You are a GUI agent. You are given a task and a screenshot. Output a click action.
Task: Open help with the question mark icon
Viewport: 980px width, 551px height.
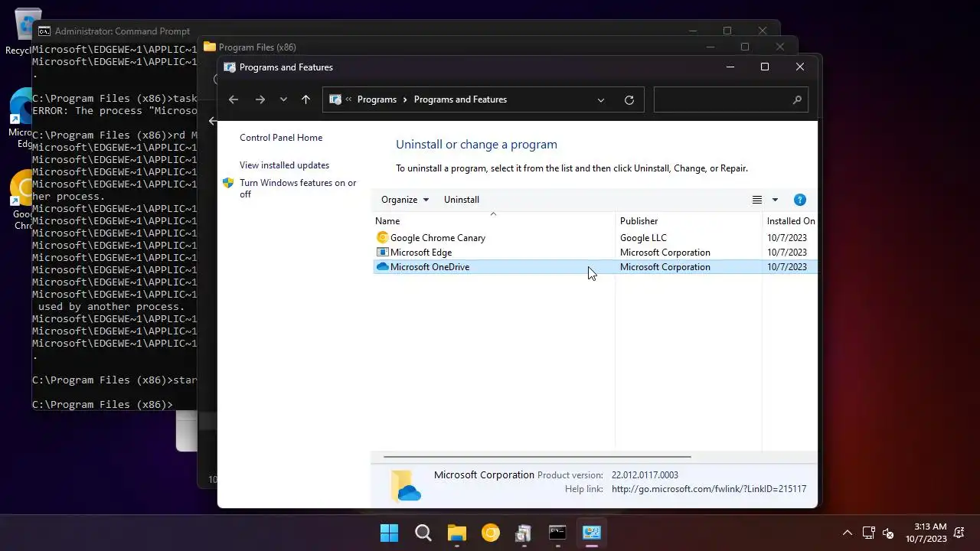tap(800, 200)
